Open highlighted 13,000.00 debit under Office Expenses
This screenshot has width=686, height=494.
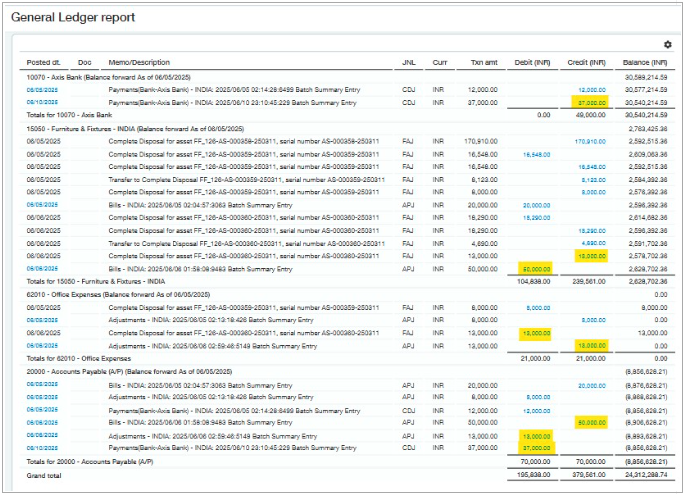[x=537, y=333]
